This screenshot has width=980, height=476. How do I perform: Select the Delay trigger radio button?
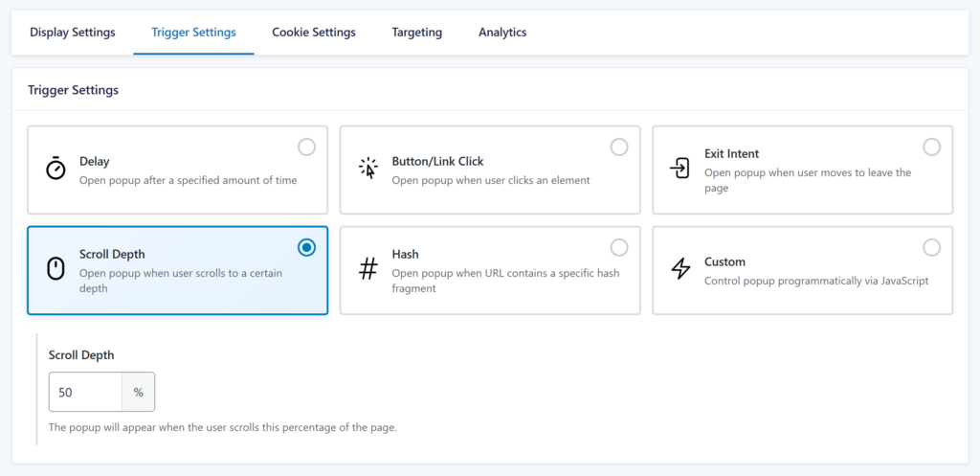306,147
